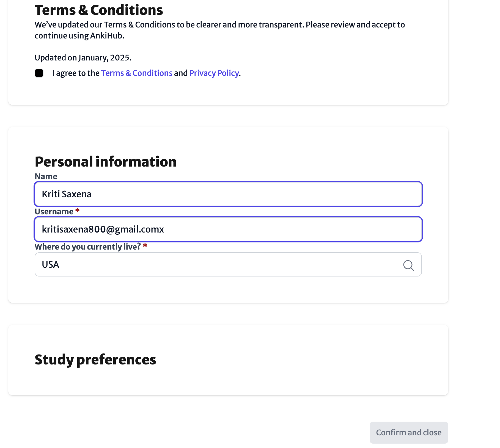Viewport: 500px width, 448px height.
Task: Click into the Username input field
Action: (228, 229)
